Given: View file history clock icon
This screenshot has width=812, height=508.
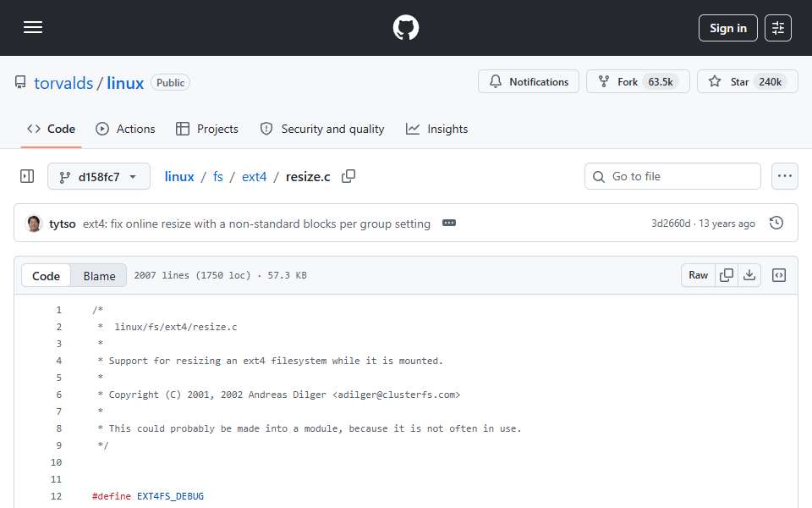Looking at the screenshot, I should pos(776,223).
